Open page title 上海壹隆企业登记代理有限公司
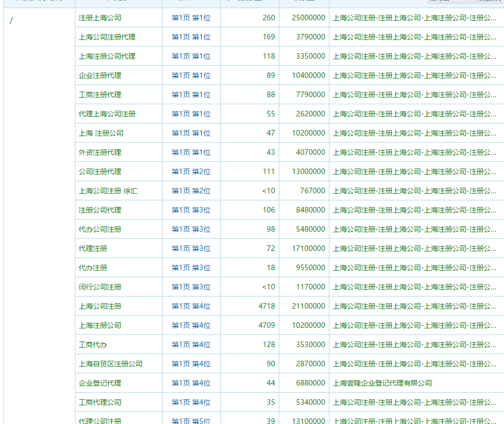504x424 pixels. click(382, 383)
